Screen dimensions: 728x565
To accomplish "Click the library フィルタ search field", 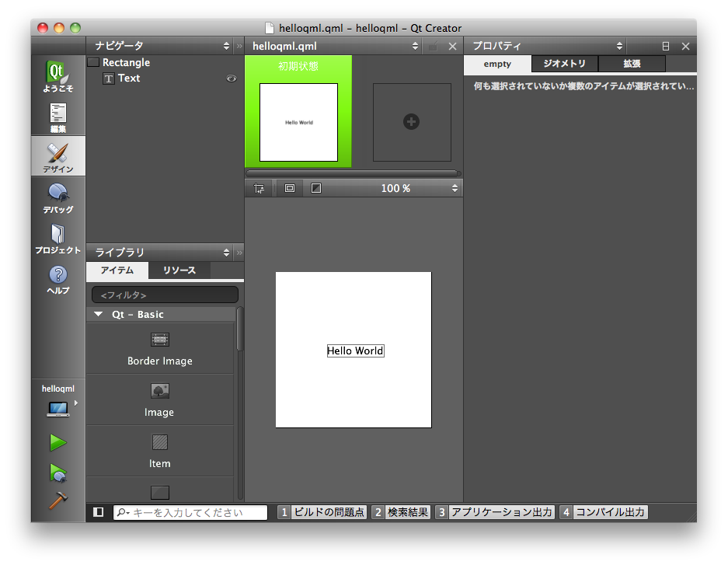I will [165, 295].
